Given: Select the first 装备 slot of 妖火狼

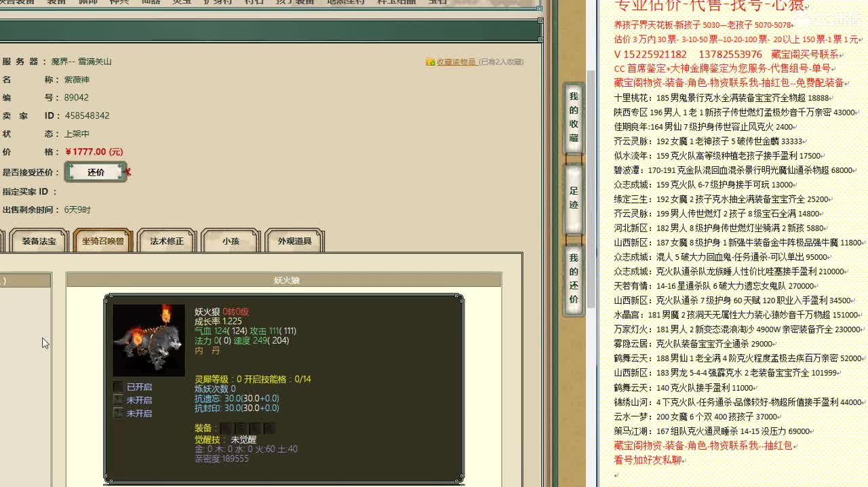Looking at the screenshot, I should (x=226, y=428).
